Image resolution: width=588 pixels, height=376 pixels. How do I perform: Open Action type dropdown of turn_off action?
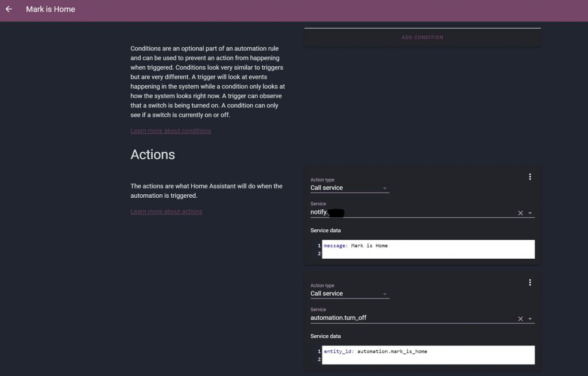coord(349,294)
